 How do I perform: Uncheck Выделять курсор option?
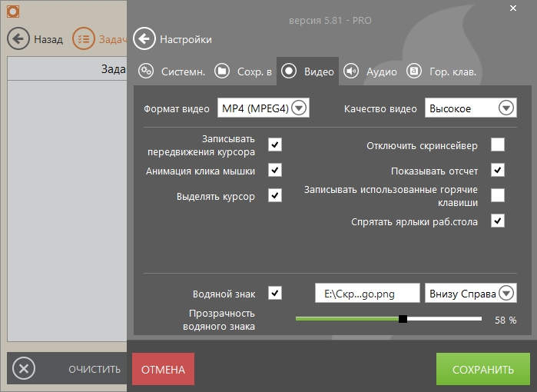pos(275,195)
